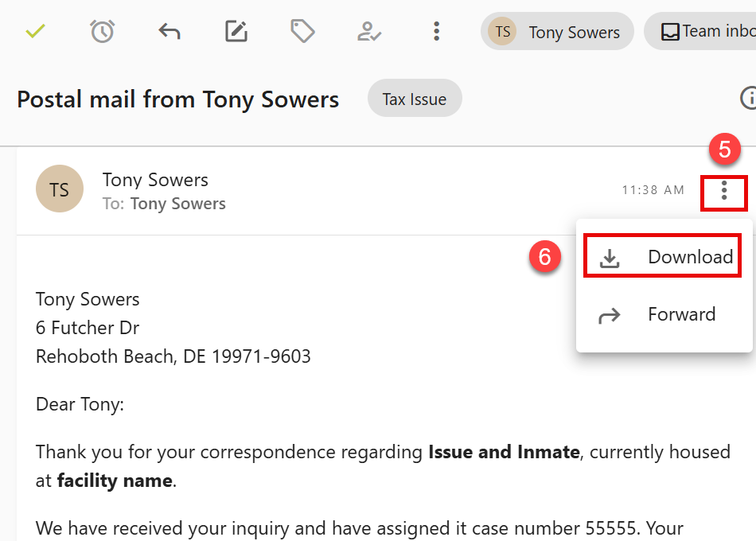Select Download from the message menu
Viewport: 756px width, 541px height.
pyautogui.click(x=689, y=257)
